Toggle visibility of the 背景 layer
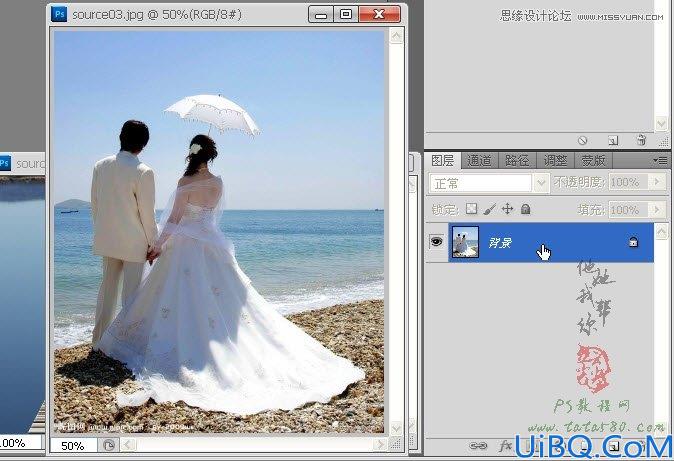The image size is (674, 461). click(x=436, y=242)
